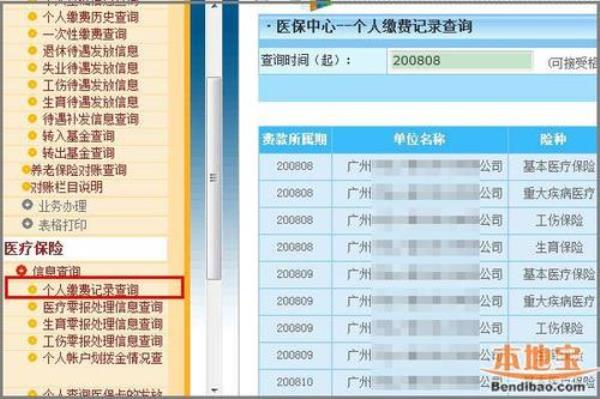Image resolution: width=600 pixels, height=399 pixels.
Task: Click 重大疾病医疗 cell in the 200808 row
Action: click(559, 193)
